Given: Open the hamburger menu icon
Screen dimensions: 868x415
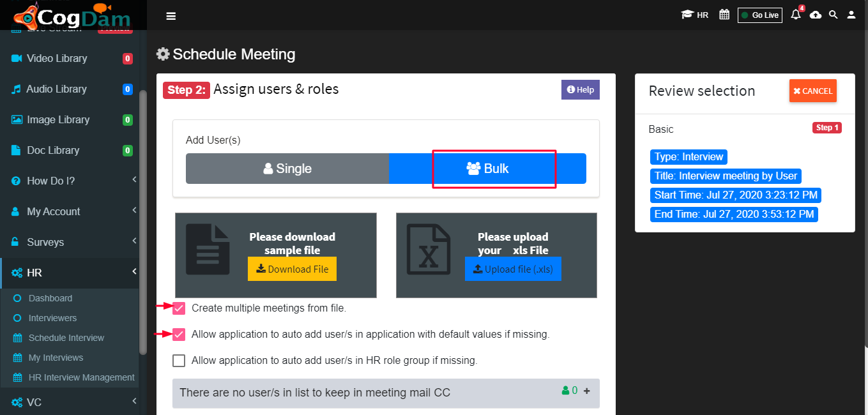Looking at the screenshot, I should point(171,16).
